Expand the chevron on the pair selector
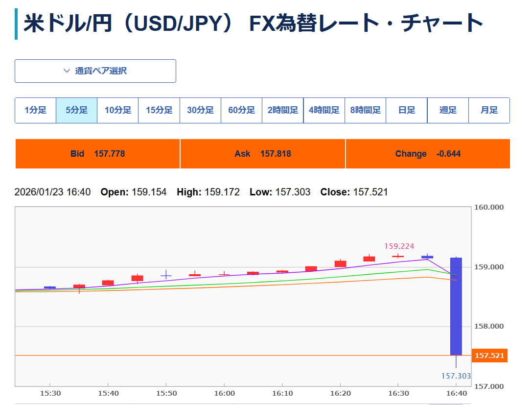 click(x=67, y=71)
